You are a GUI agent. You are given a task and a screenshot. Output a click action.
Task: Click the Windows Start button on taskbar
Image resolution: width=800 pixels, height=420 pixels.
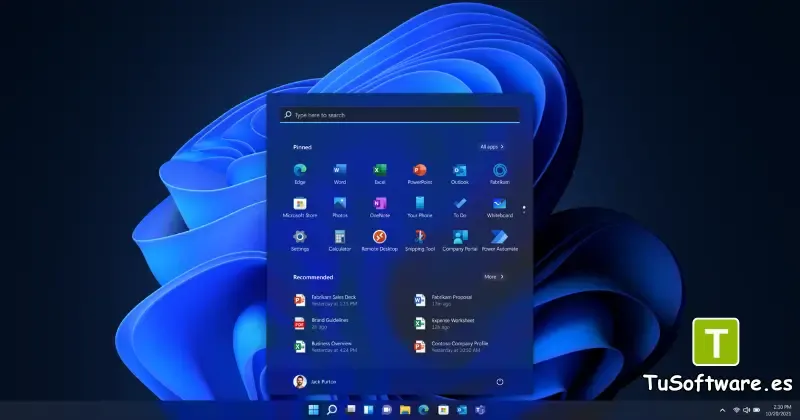click(x=313, y=410)
